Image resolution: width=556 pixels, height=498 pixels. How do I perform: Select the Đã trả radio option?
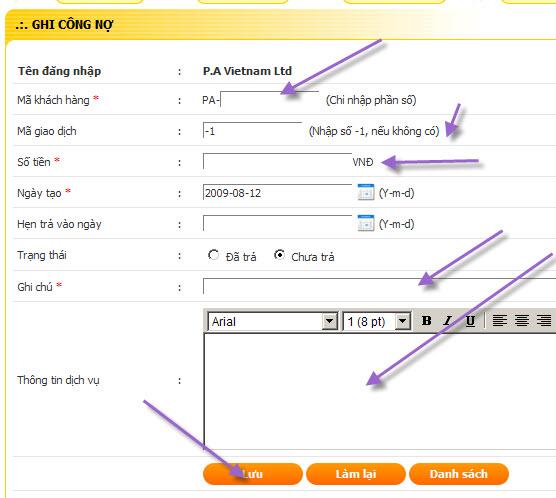click(213, 255)
